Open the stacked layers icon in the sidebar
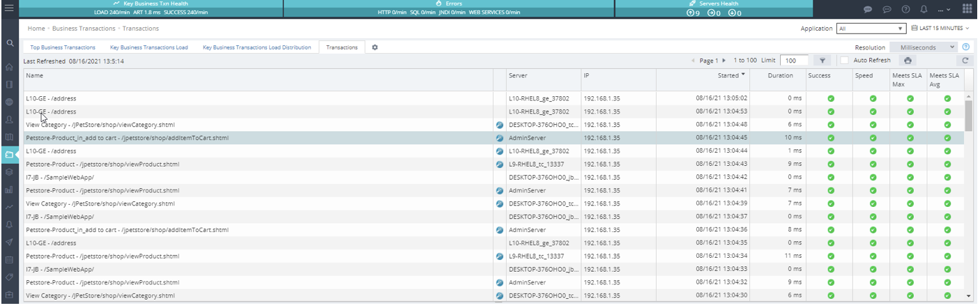 [x=10, y=171]
